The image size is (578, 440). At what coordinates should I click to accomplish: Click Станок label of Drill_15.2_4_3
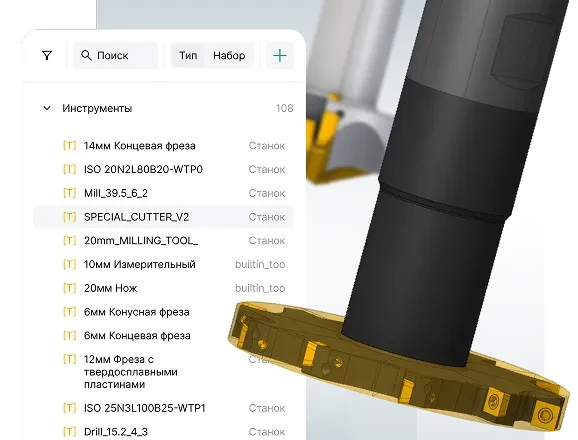pyautogui.click(x=267, y=432)
